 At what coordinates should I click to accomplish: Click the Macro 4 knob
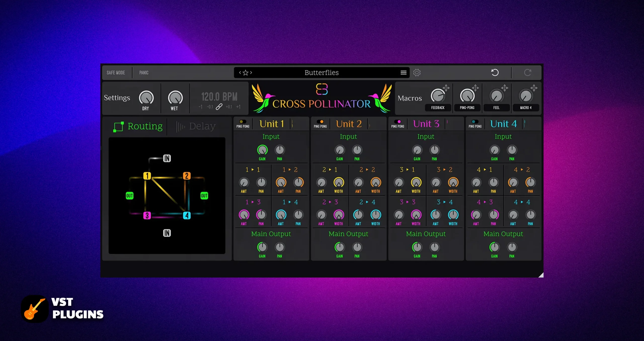[x=526, y=96]
